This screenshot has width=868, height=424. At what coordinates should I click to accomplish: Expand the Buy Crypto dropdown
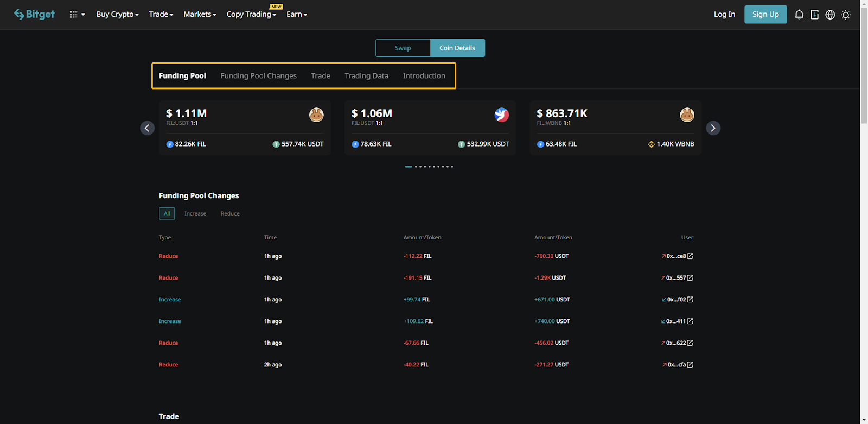(x=117, y=15)
